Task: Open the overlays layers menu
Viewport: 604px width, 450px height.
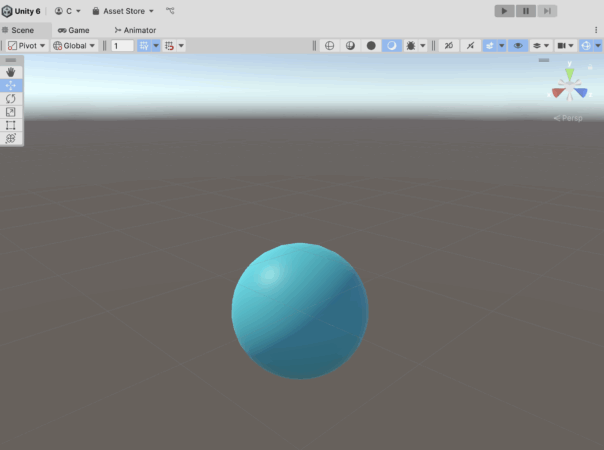Action: tap(540, 45)
